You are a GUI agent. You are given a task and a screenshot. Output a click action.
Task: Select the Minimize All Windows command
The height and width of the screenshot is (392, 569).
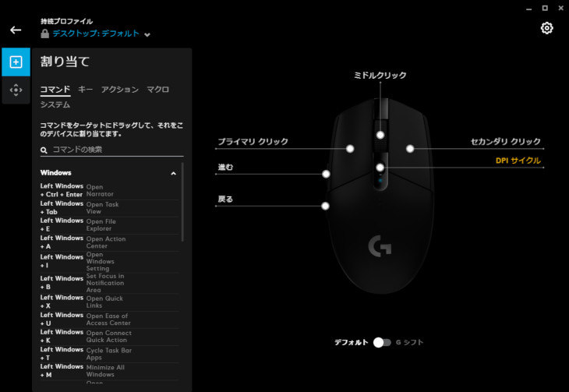click(x=110, y=371)
